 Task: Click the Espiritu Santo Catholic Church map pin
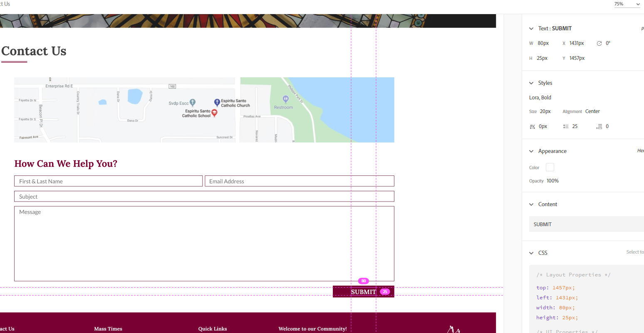tap(217, 102)
